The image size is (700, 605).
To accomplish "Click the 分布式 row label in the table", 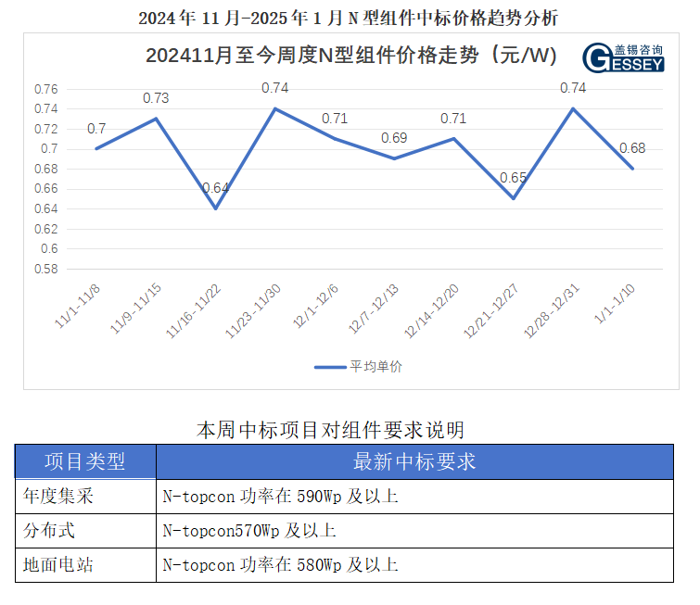I will coord(49,530).
